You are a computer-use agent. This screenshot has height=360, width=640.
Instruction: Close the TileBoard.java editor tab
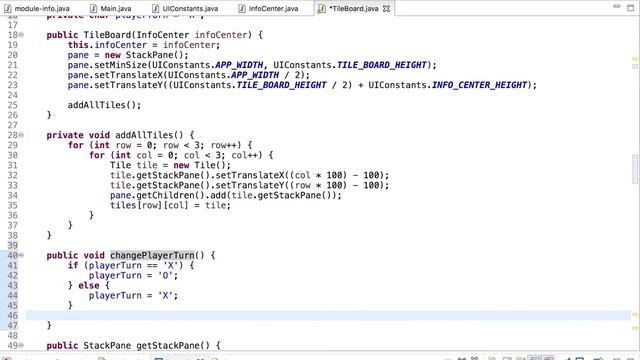[x=386, y=8]
